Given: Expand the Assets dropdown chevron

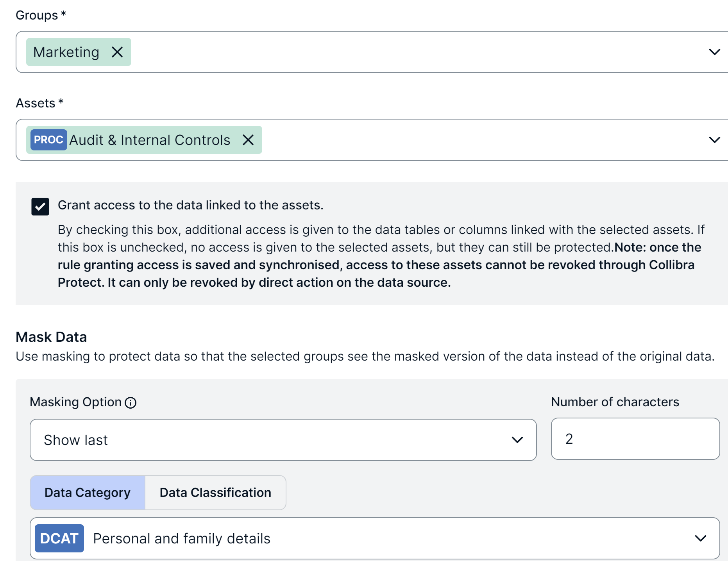Looking at the screenshot, I should tap(714, 140).
